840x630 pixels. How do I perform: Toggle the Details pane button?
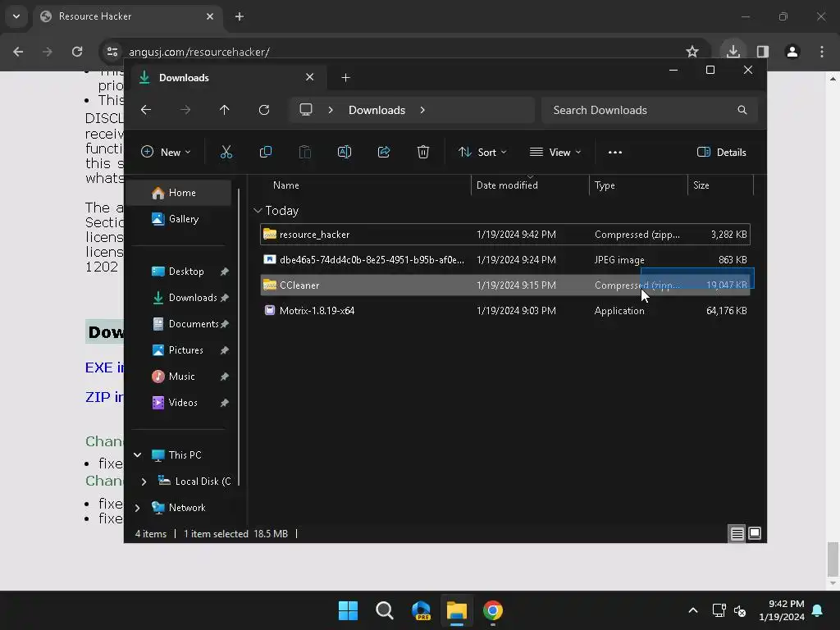click(x=722, y=152)
